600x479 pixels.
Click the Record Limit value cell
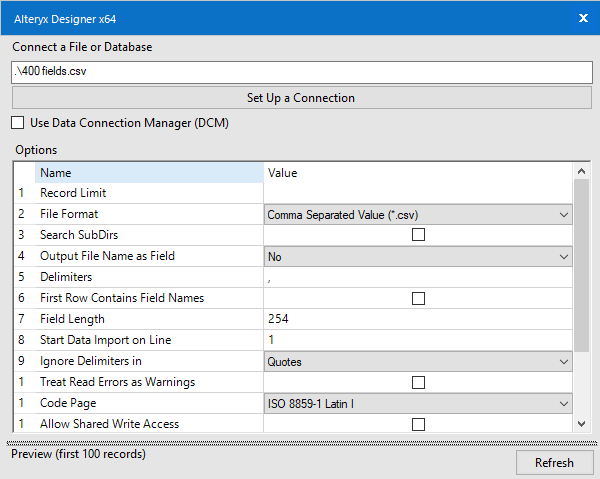[417, 193]
